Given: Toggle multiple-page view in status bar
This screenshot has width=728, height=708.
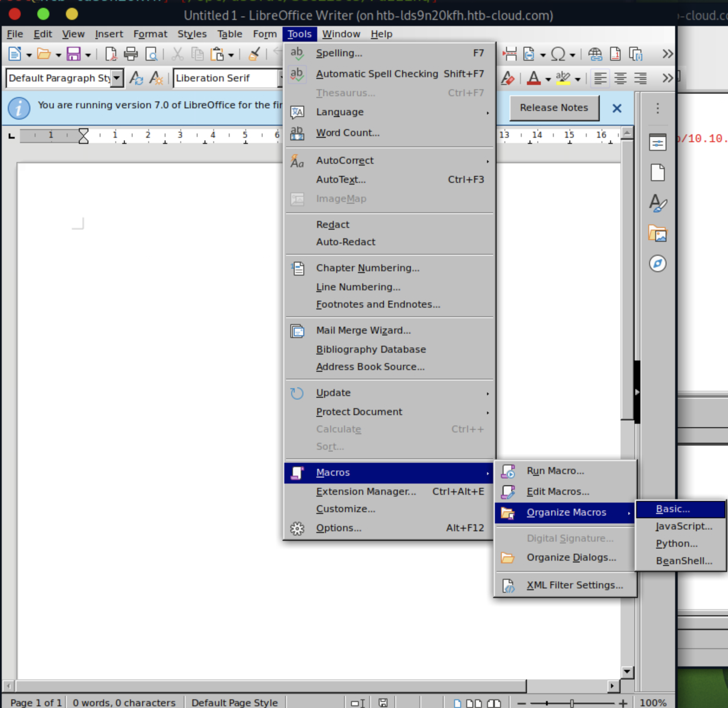Looking at the screenshot, I should (x=474, y=703).
